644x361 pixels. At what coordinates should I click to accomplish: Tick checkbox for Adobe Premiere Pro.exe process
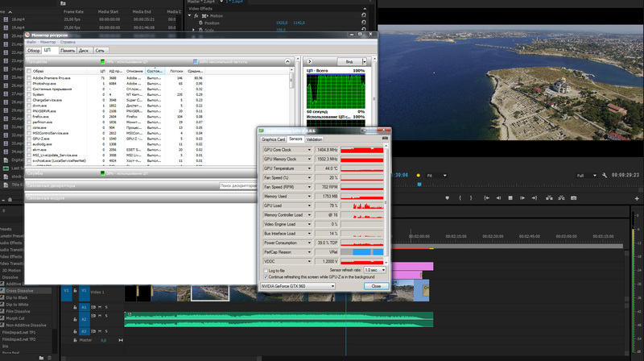29,77
